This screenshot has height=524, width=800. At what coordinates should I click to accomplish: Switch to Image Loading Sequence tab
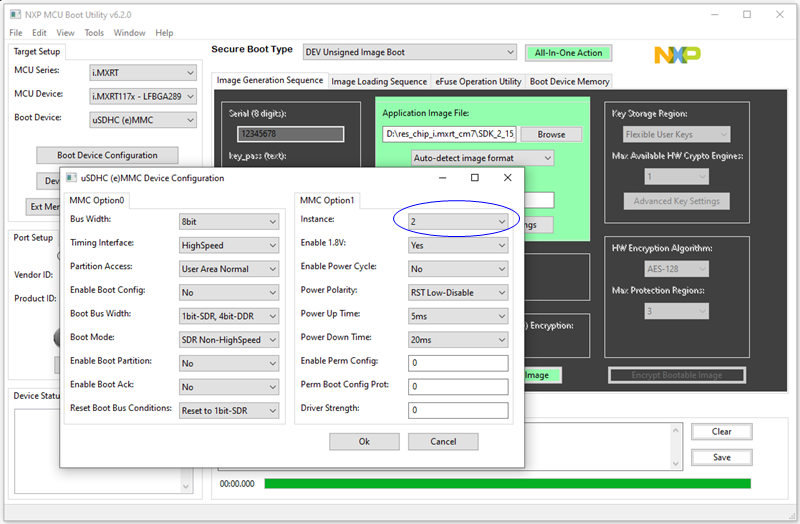pyautogui.click(x=379, y=82)
